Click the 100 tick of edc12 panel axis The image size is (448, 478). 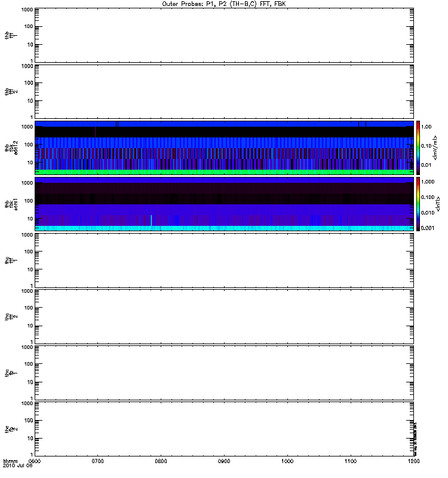(29, 145)
